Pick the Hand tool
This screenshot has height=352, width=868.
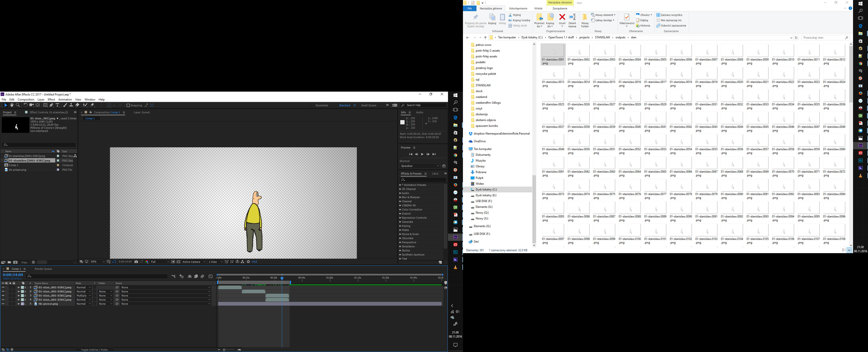12,105
